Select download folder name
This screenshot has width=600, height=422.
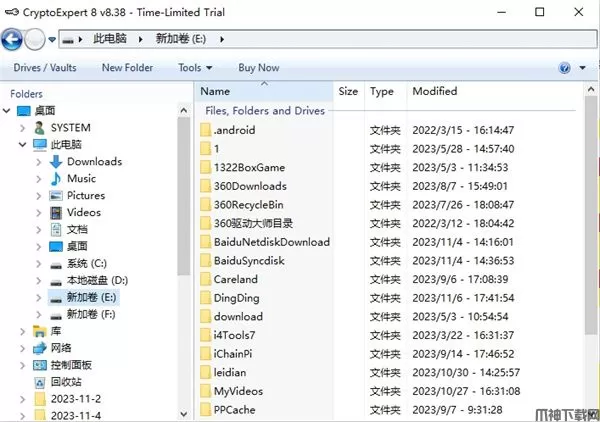(x=238, y=317)
